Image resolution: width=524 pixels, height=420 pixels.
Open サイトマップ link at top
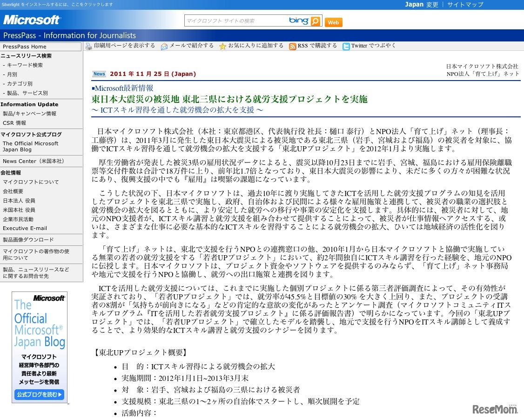[x=465, y=5]
